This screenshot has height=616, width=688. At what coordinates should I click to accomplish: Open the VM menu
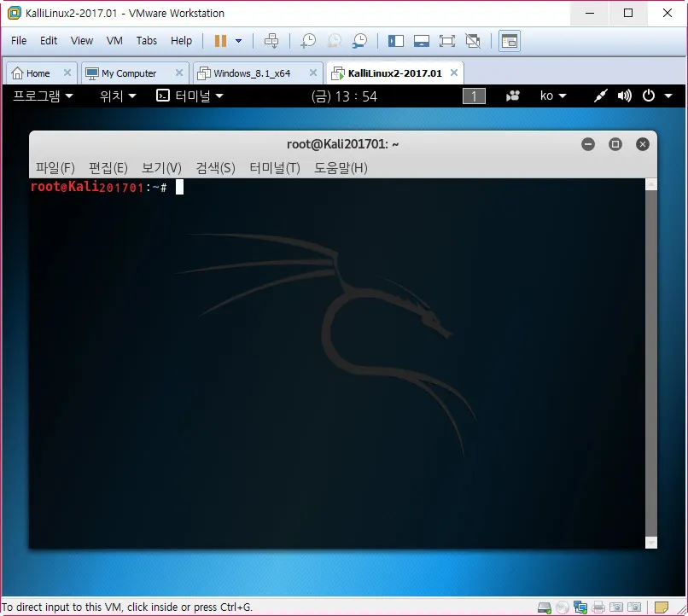(114, 41)
